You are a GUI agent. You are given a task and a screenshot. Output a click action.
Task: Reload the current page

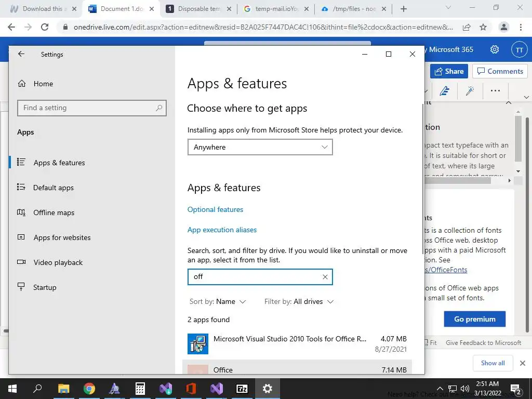[45, 27]
